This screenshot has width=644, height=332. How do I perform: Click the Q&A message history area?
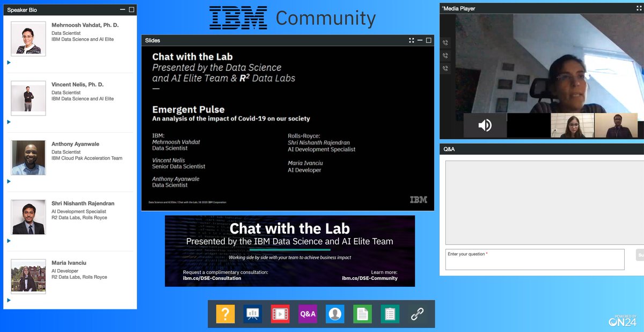(544, 203)
